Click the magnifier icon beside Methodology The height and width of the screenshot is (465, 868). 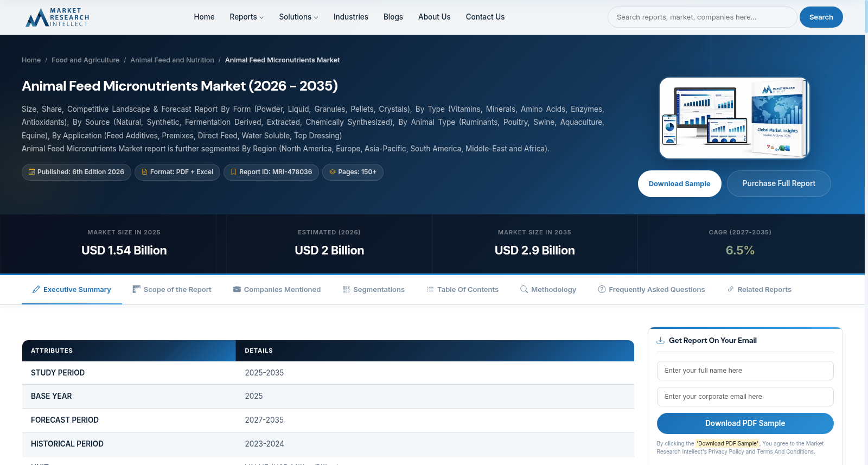coord(524,289)
